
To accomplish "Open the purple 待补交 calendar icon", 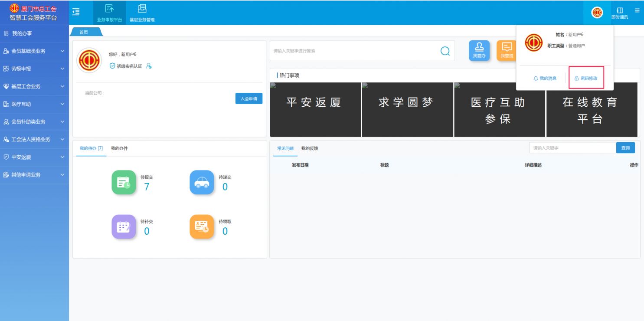I will (124, 226).
